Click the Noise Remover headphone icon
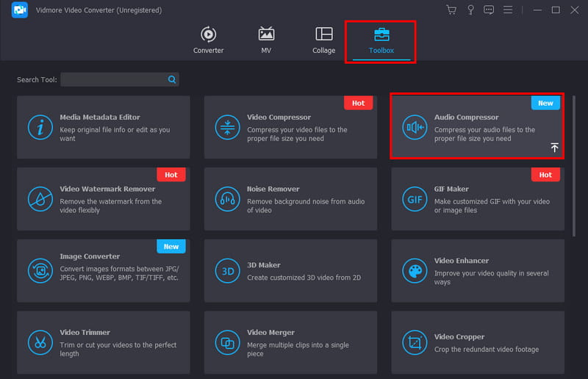588x379 pixels. pos(228,198)
